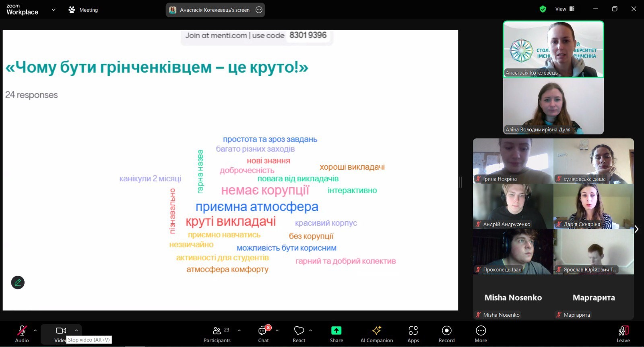Viewport: 644px width, 347px height.
Task: Start recording with the Record button
Action: point(447,335)
